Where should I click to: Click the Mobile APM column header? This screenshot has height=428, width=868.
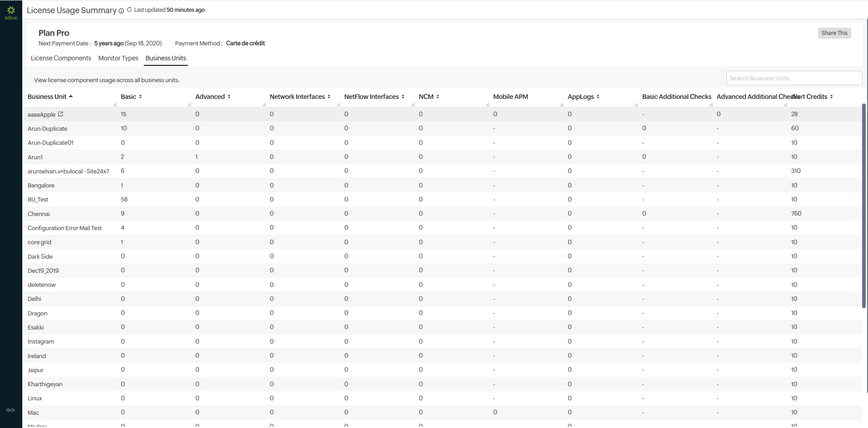pyautogui.click(x=510, y=97)
